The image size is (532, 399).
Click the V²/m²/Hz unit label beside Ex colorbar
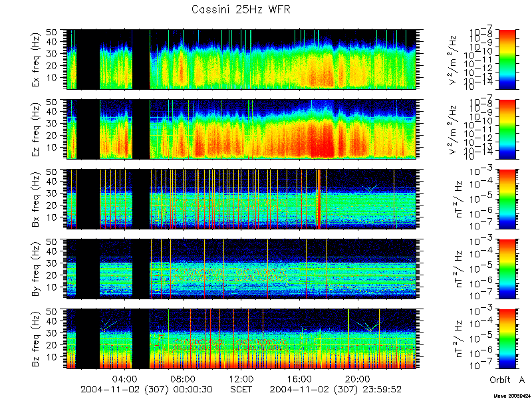[454, 60]
